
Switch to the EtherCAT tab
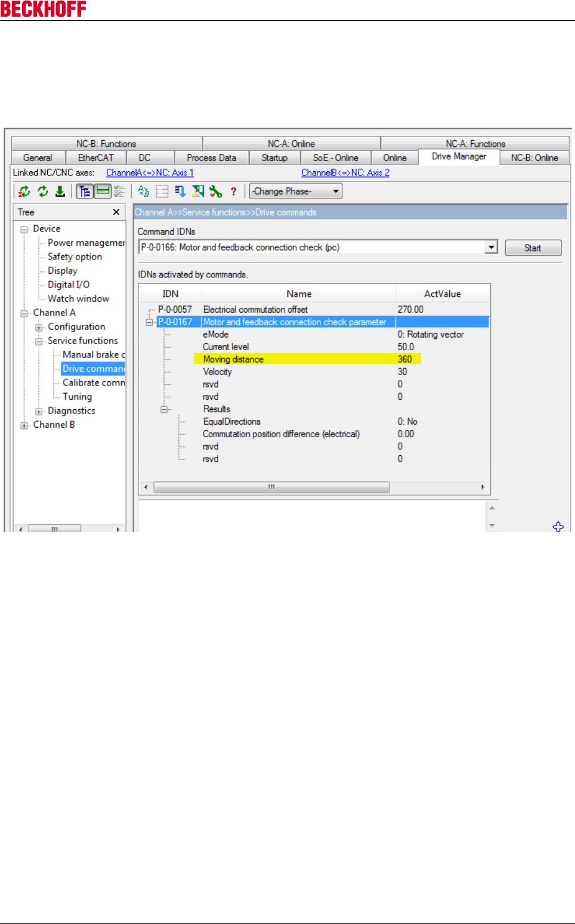[x=95, y=158]
